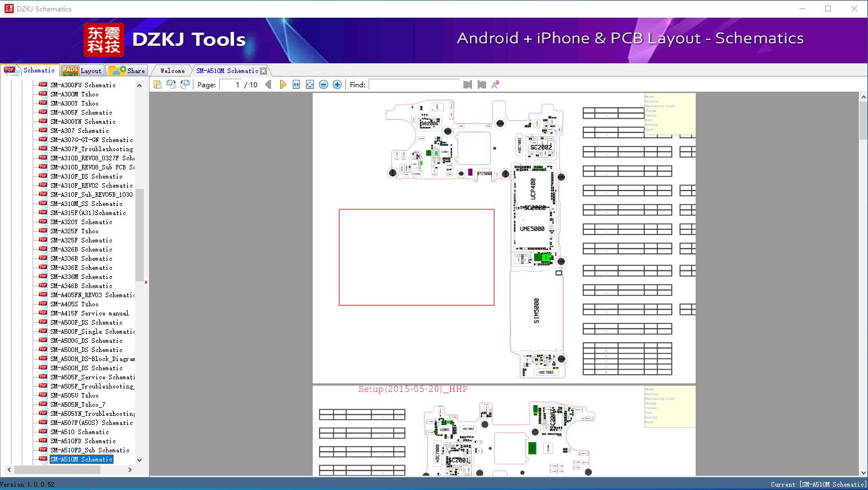Click the PDF icon beside SM-A505U Tshoo
The height and width of the screenshot is (490, 868).
click(43, 395)
